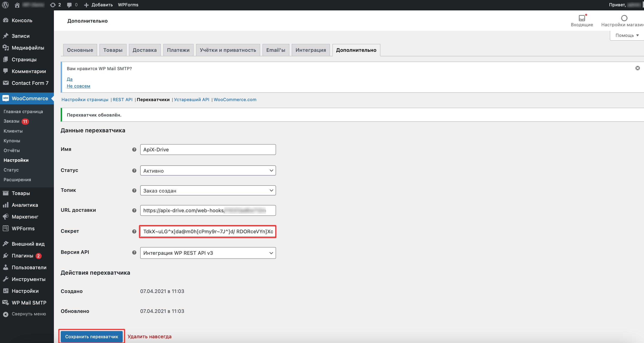Screen dimensions: 644x343
Task: Dismiss the WP Mail SMTP notice
Action: (x=637, y=68)
